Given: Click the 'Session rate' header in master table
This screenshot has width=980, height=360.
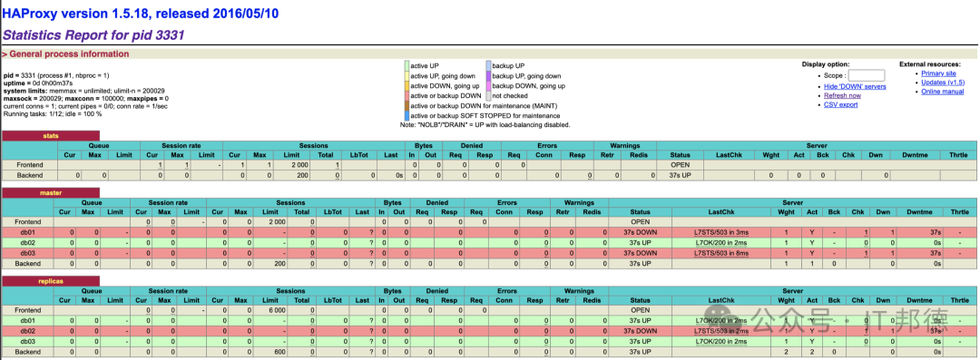Looking at the screenshot, I should [x=168, y=202].
